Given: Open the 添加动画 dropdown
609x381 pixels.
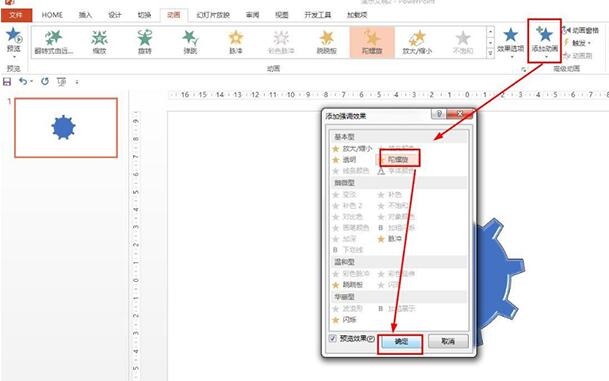Looking at the screenshot, I should (x=545, y=42).
